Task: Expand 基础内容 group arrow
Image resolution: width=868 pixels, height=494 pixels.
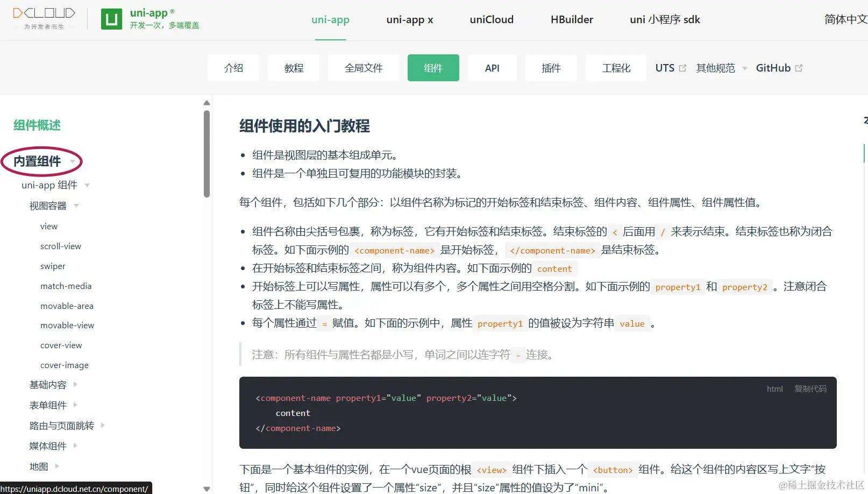Action: coord(75,384)
